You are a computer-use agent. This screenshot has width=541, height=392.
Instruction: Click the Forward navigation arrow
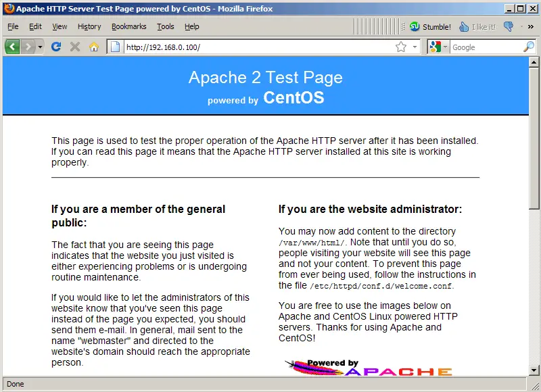pyautogui.click(x=28, y=47)
